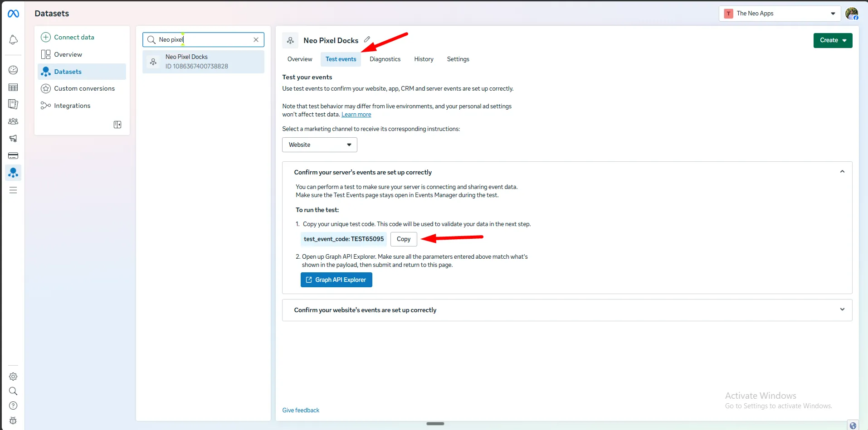This screenshot has width=868, height=430.
Task: Click the profile avatar at top right
Action: point(852,14)
